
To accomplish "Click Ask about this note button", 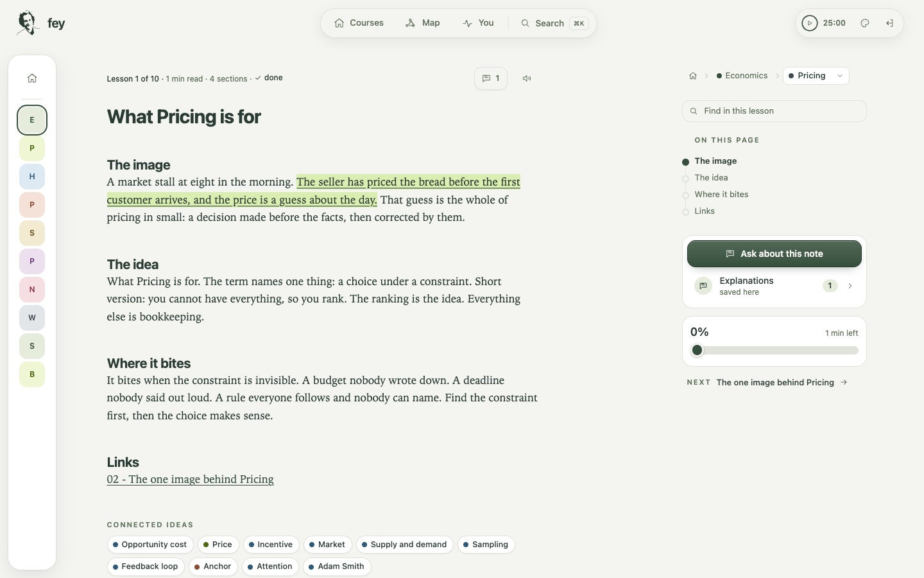I will tap(774, 254).
